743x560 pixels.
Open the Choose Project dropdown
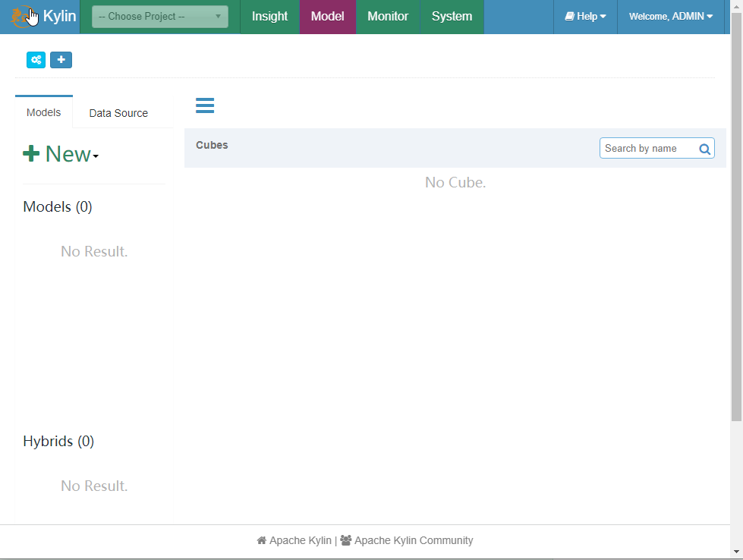(x=159, y=17)
